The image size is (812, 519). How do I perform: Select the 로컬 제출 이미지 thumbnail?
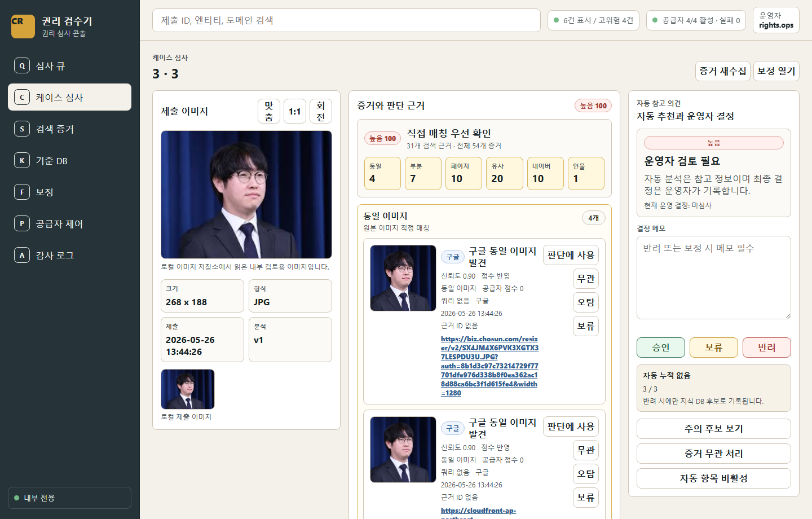pos(188,389)
